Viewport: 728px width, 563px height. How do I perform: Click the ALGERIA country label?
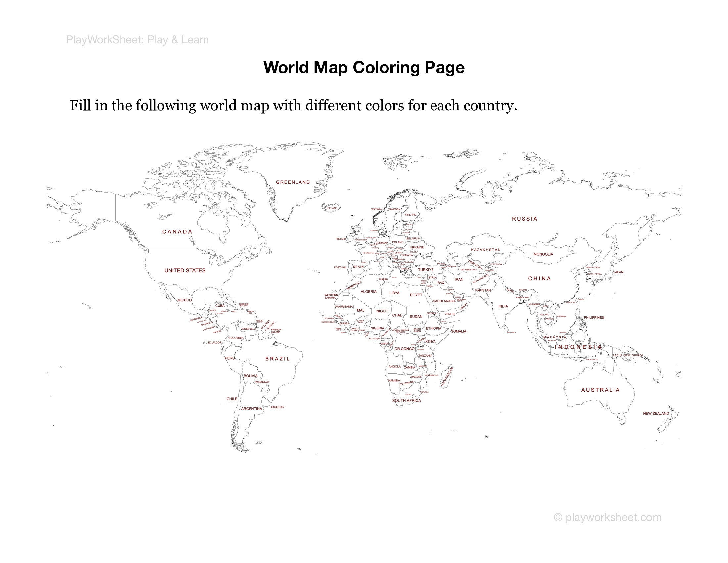point(368,292)
